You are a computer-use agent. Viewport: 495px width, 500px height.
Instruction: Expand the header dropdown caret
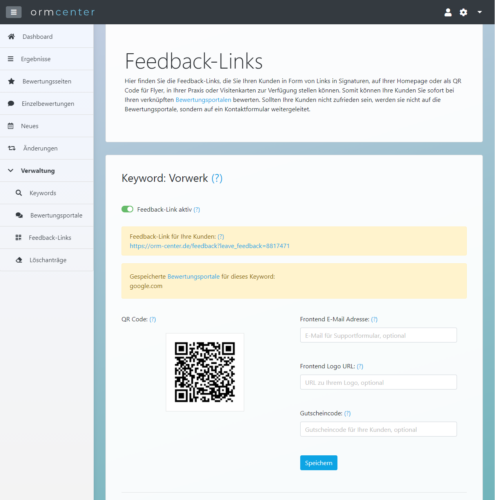pyautogui.click(x=480, y=12)
